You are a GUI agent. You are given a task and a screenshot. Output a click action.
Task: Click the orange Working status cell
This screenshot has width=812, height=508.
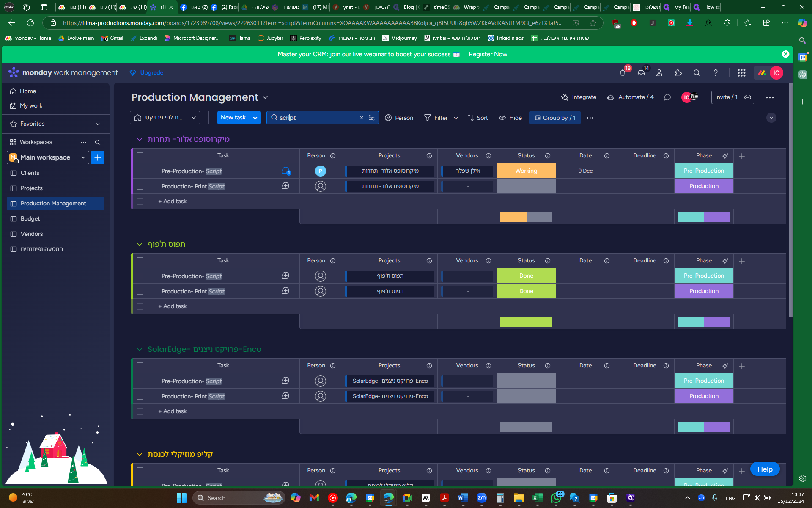coord(526,171)
